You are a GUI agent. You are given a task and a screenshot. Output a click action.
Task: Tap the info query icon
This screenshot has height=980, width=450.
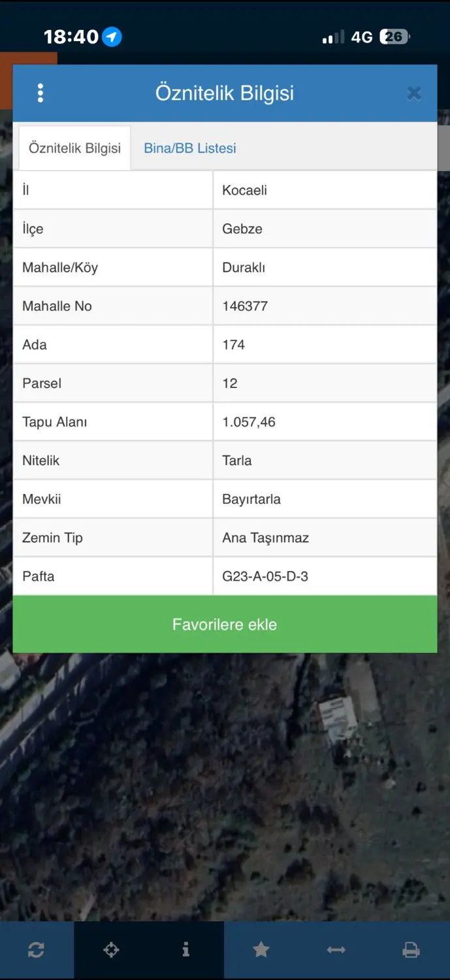[186, 950]
